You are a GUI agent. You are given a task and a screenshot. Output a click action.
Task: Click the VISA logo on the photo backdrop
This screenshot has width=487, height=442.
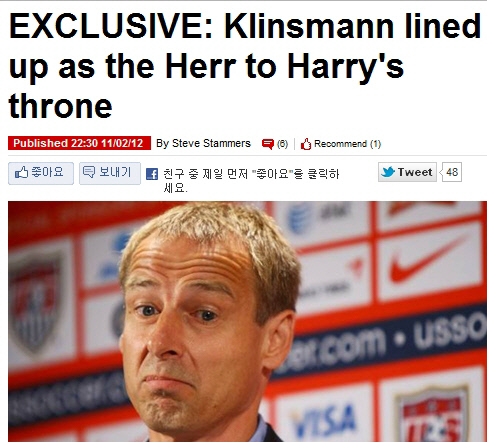click(x=323, y=421)
